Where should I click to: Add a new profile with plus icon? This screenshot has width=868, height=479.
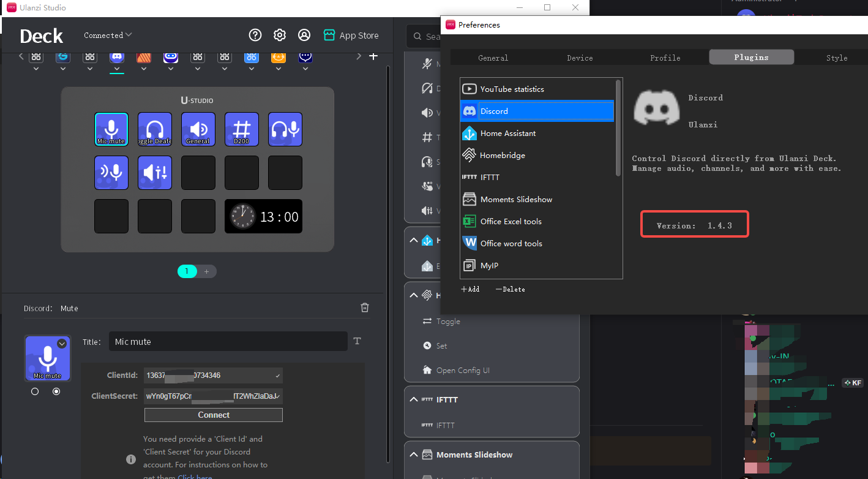[x=373, y=56]
